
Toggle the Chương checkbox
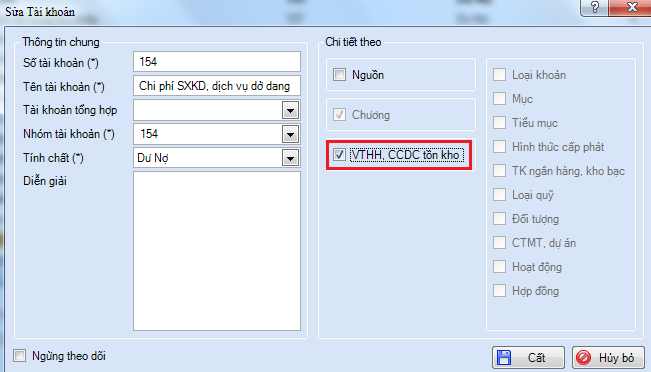339,115
